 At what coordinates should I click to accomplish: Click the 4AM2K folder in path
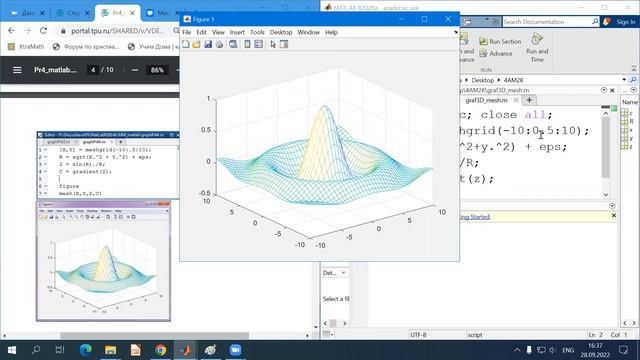pyautogui.click(x=513, y=80)
